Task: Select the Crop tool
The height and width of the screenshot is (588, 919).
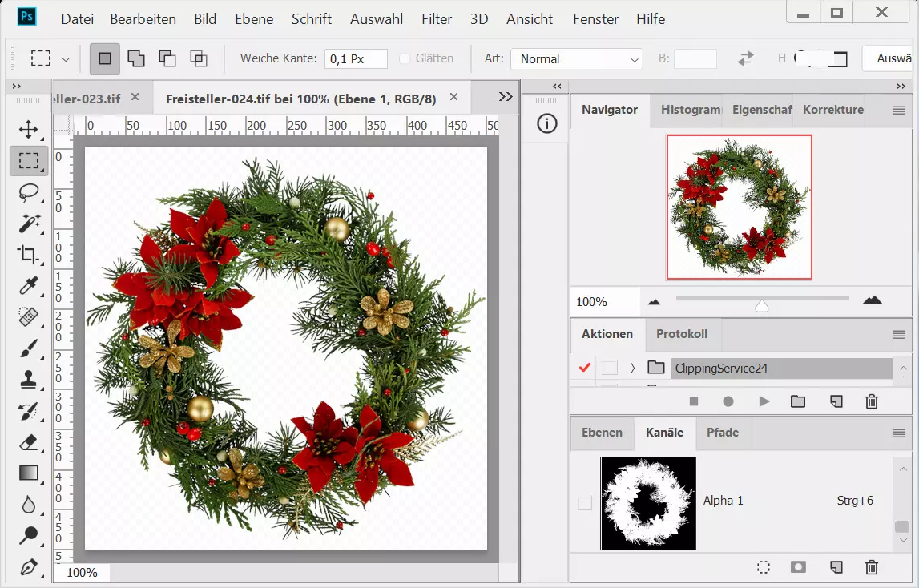Action: 29,255
